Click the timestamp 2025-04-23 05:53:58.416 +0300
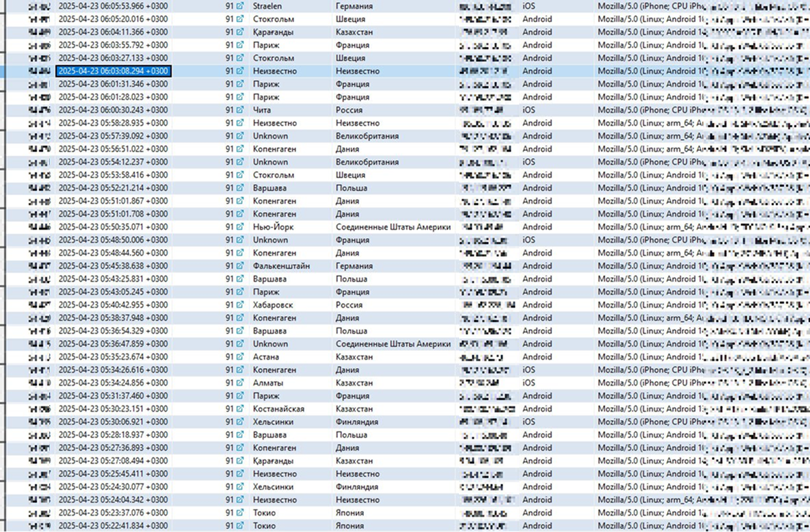Viewport: 810px width, 532px height. (x=113, y=175)
